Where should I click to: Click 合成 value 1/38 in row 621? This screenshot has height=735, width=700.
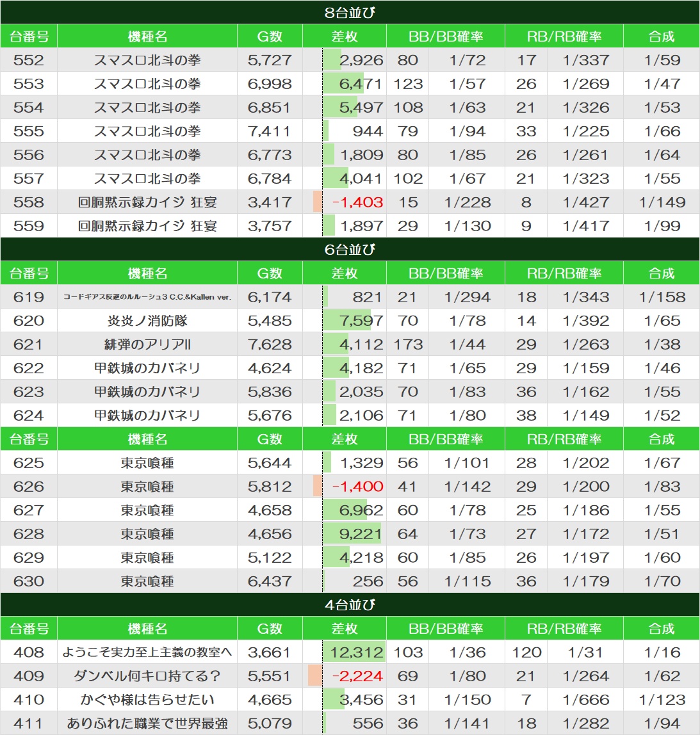[x=662, y=344]
